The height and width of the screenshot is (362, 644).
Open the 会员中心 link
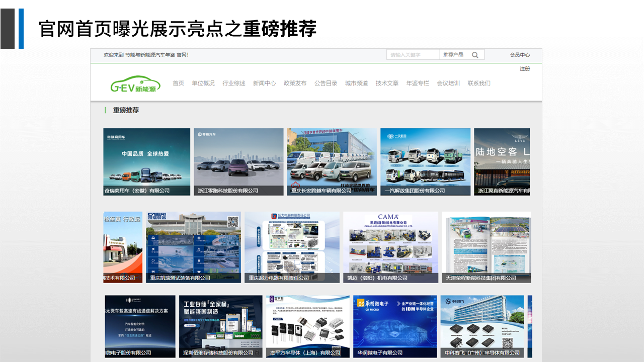pyautogui.click(x=519, y=55)
